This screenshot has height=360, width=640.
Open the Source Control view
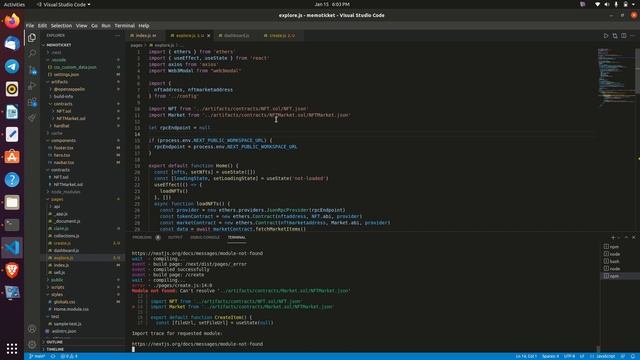point(32,70)
